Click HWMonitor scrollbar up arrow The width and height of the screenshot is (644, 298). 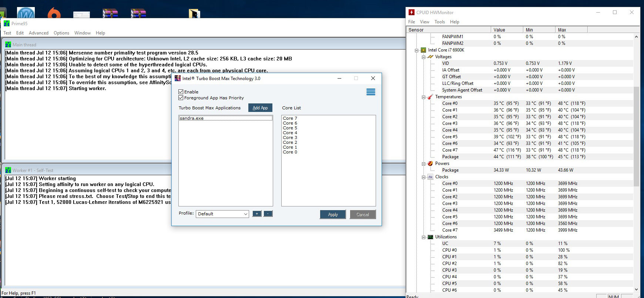636,37
